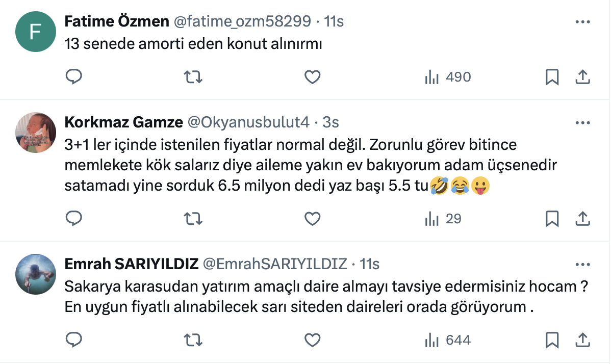Open more options on Korkmaz Gamze's tweet
This screenshot has width=611, height=364.
click(x=582, y=123)
